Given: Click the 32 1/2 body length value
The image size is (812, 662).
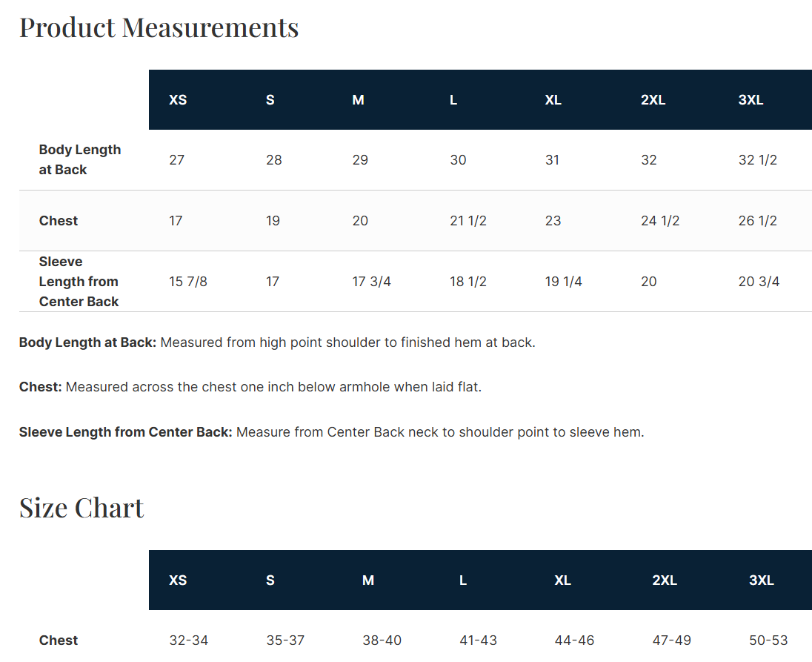Looking at the screenshot, I should [757, 160].
